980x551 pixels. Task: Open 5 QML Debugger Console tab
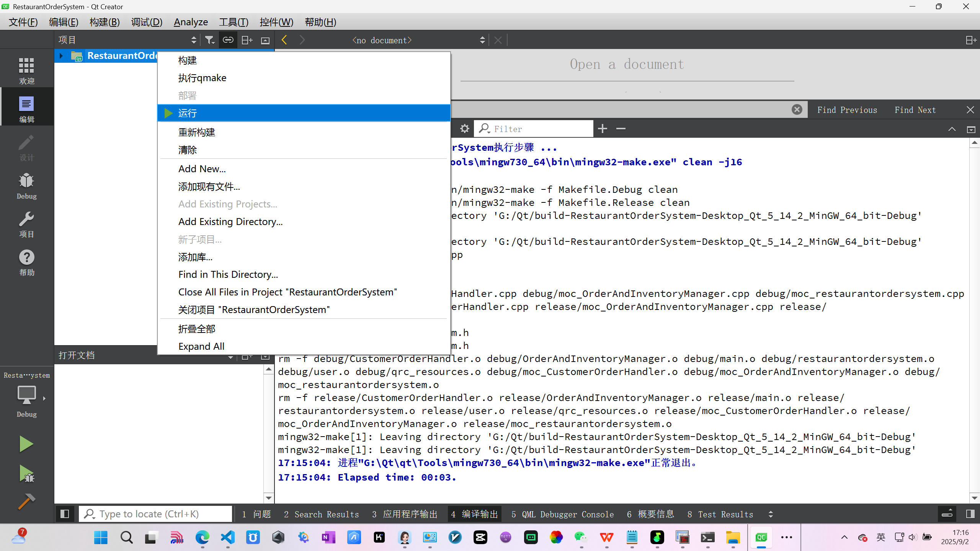(x=562, y=514)
